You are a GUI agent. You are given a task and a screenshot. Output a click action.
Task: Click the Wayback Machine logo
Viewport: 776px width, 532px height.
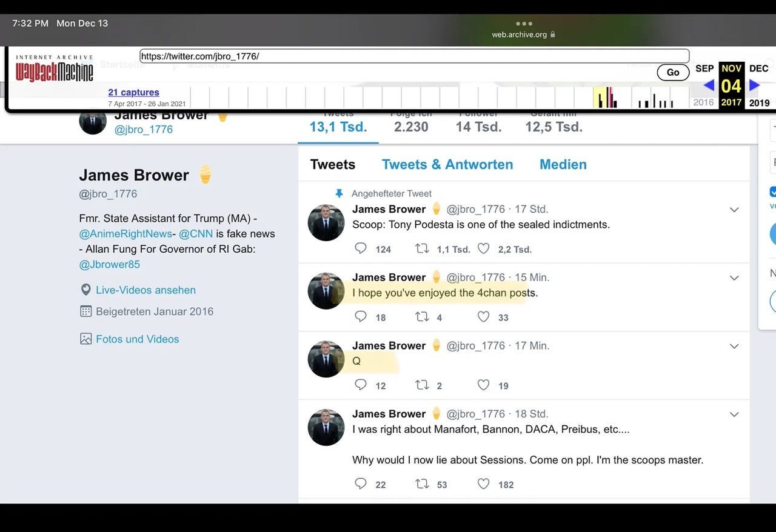click(x=55, y=69)
